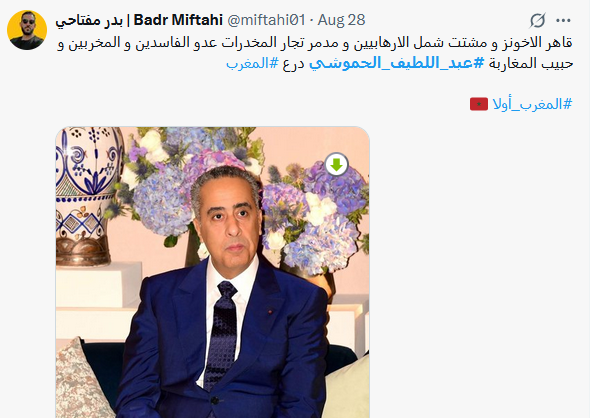Screen dimensions: 592x418
Task: Open the display name Badr Miftahi
Action: [x=178, y=20]
